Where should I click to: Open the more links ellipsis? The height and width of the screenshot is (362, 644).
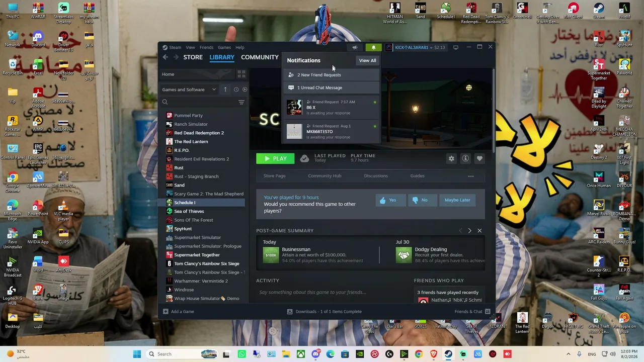[471, 176]
